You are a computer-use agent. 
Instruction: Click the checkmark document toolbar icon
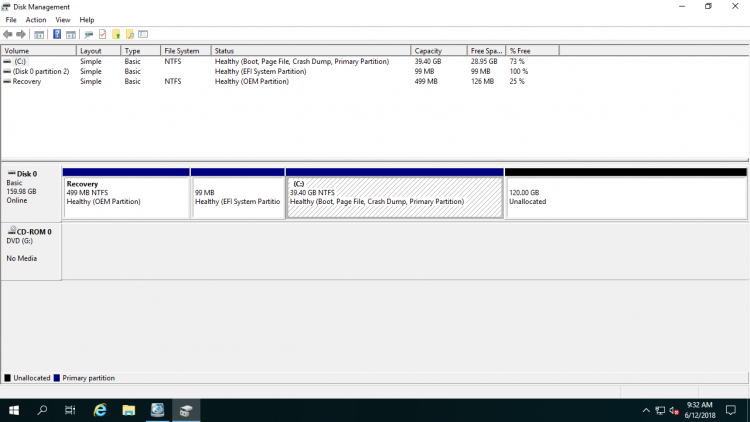click(x=102, y=34)
